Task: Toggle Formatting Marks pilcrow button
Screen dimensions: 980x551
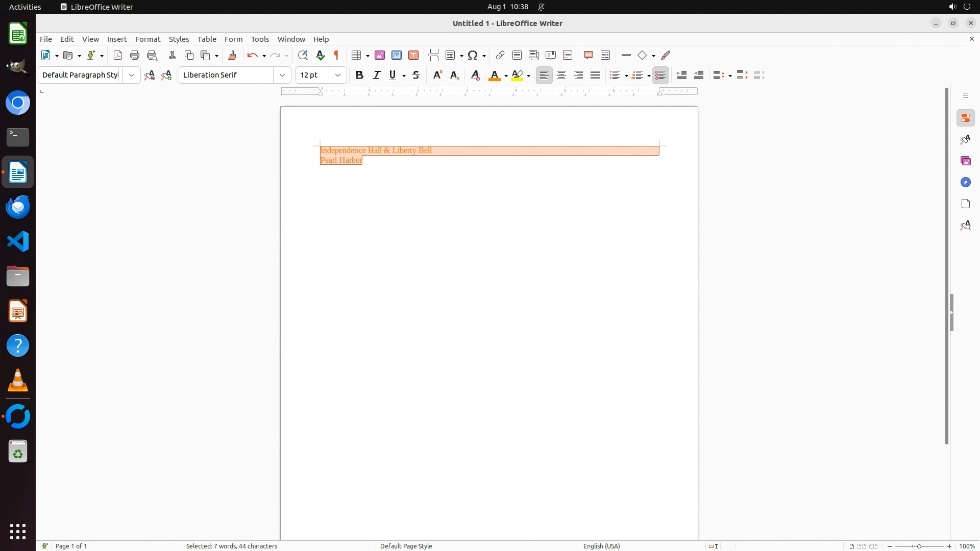Action: coord(336,55)
